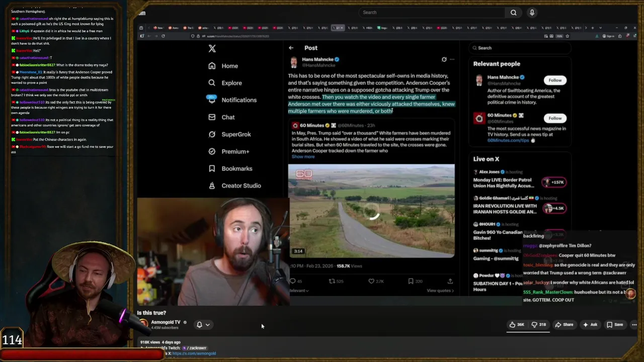Viewport: 644px width, 362px height.
Task: Open Chat in the X sidebar
Action: [228, 117]
